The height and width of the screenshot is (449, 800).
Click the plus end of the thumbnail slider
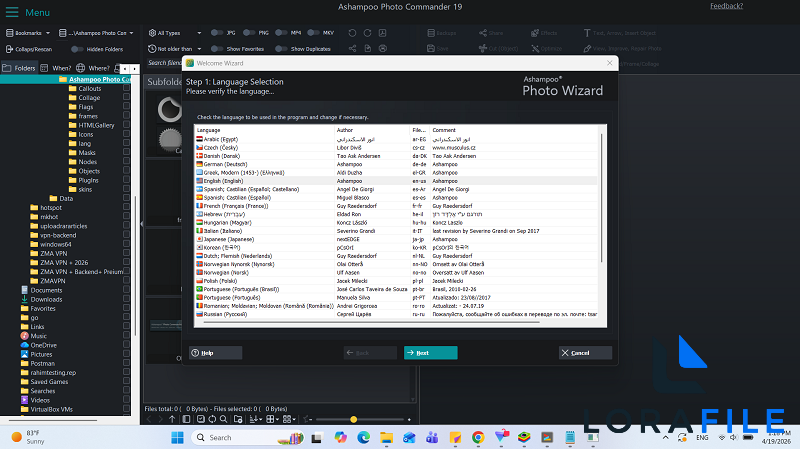coord(409,419)
